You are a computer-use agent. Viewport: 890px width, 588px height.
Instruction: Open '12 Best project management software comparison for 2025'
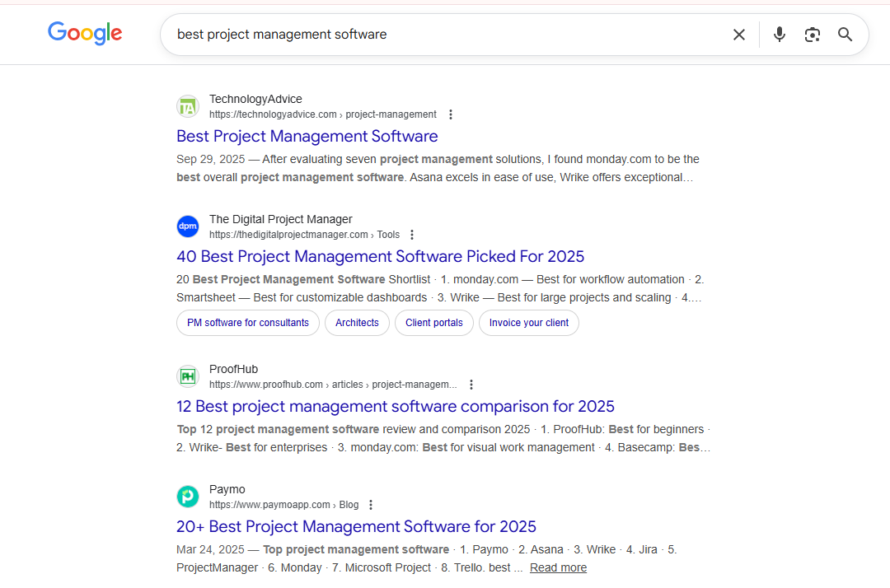(395, 406)
